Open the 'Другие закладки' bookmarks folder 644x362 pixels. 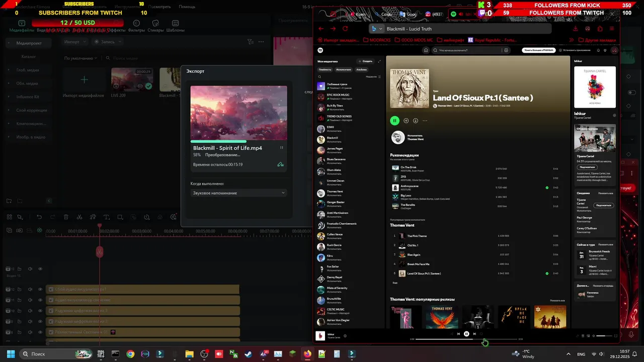[597, 40]
